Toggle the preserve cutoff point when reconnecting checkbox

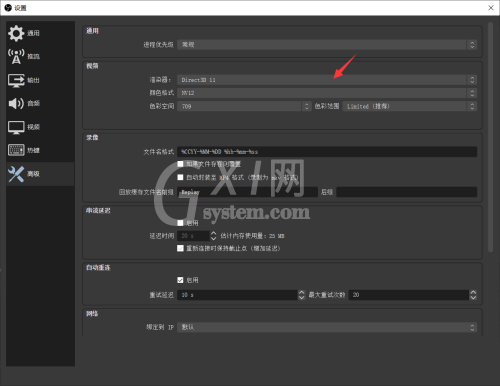(180, 248)
